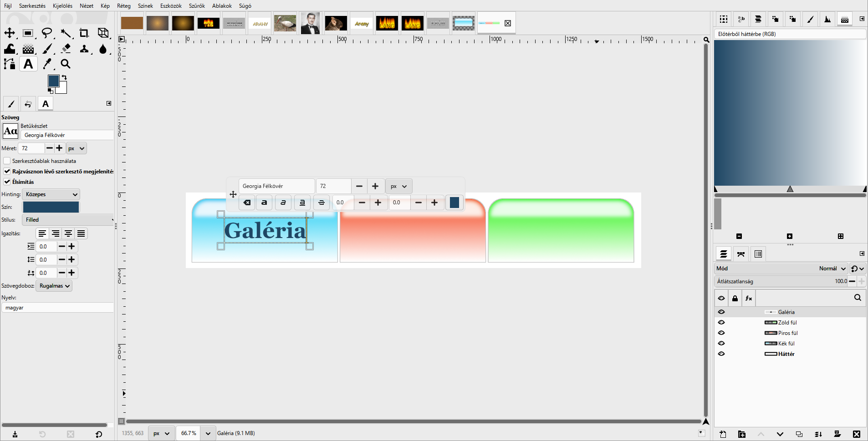Open the Színek menu
This screenshot has width=868, height=441.
[x=145, y=6]
